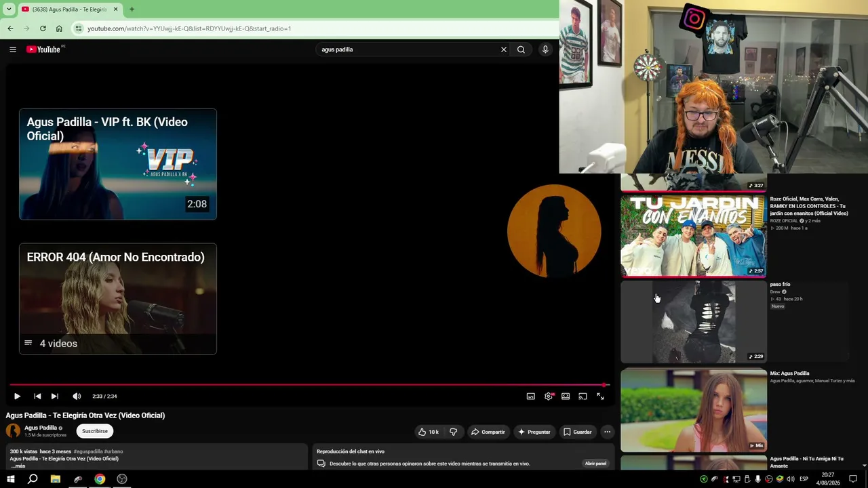Skip to the previous video
Screen dimensions: 868x488
coord(37,396)
